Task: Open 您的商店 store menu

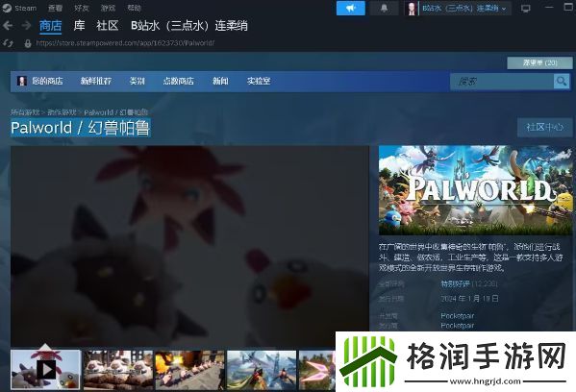Action: 47,81
